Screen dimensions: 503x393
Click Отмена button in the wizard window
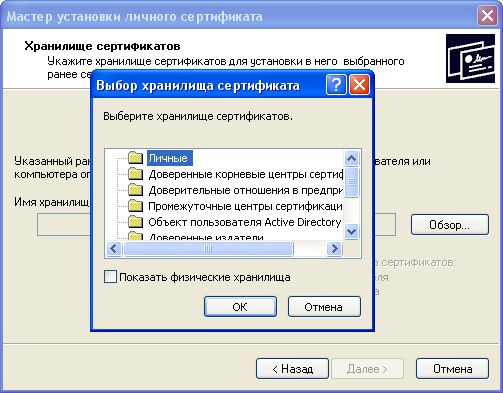(453, 369)
